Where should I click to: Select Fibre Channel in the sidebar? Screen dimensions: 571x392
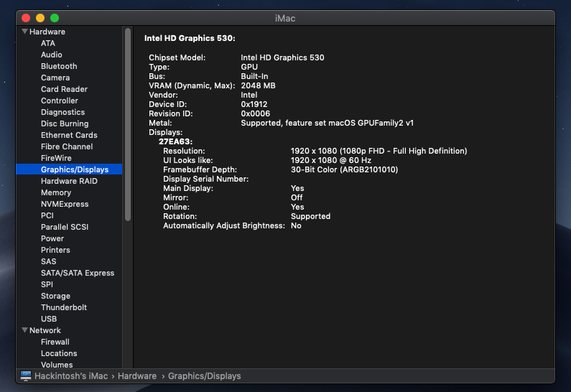coord(67,146)
